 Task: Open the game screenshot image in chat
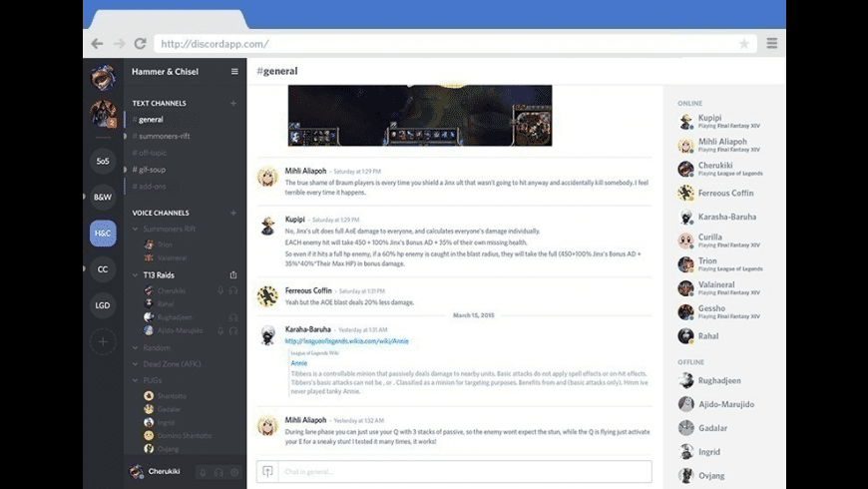coord(420,115)
